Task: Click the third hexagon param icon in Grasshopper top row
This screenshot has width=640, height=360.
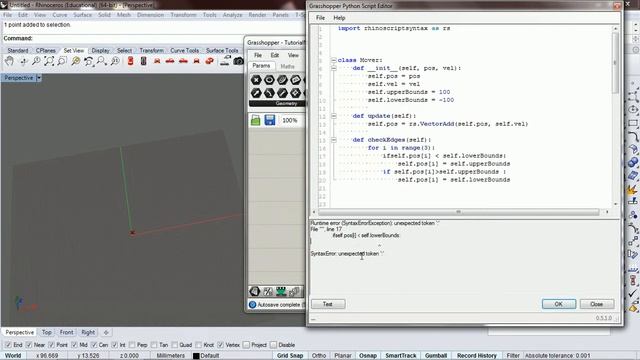Action: [282, 80]
